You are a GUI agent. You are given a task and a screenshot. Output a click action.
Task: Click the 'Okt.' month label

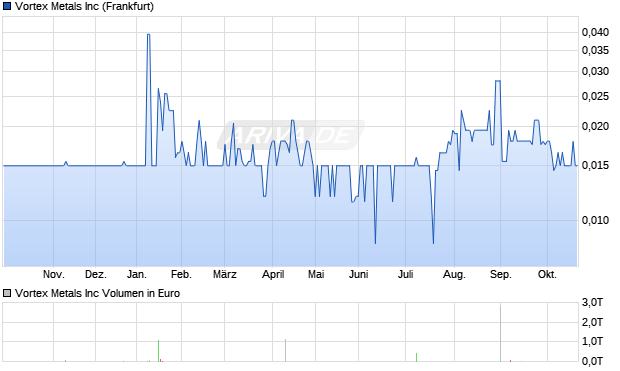[547, 274]
